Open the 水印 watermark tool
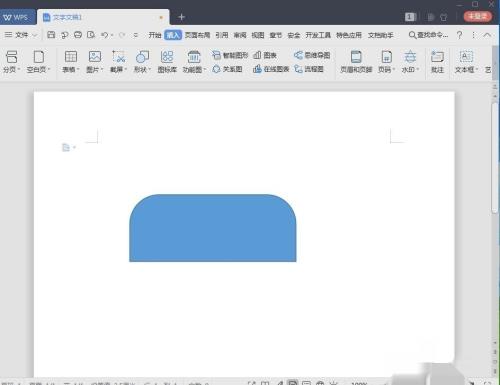This screenshot has width=500, height=385. [410, 61]
